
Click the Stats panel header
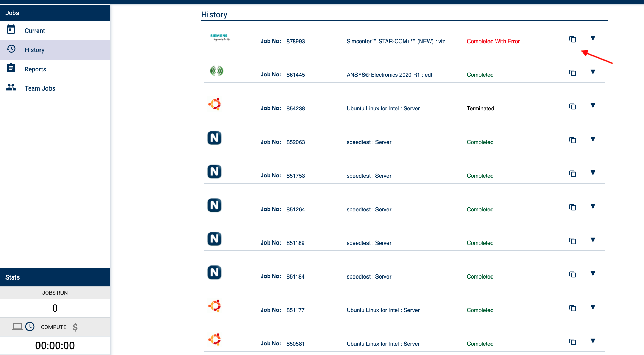pyautogui.click(x=55, y=277)
